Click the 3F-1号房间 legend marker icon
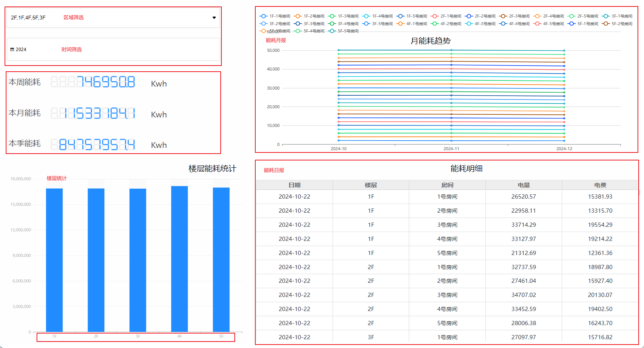The width and height of the screenshot is (644, 348). coord(606,16)
